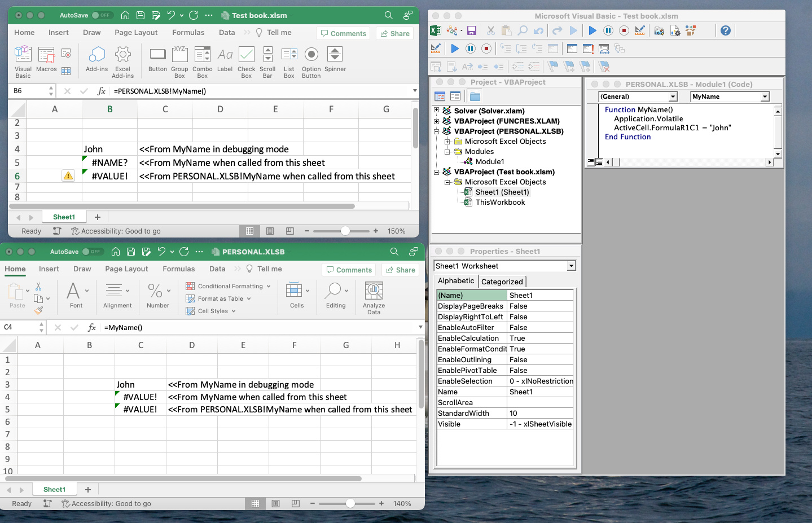Viewport: 812px width, 523px height.
Task: Select Module1 in the Project tree
Action: [490, 161]
